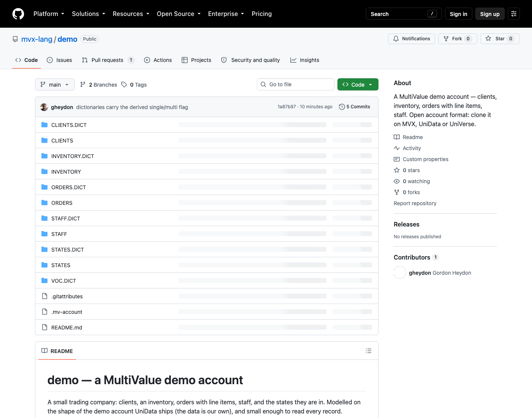Image resolution: width=532 pixels, height=418 pixels.
Task: Select the README tab heading
Action: pos(57,351)
